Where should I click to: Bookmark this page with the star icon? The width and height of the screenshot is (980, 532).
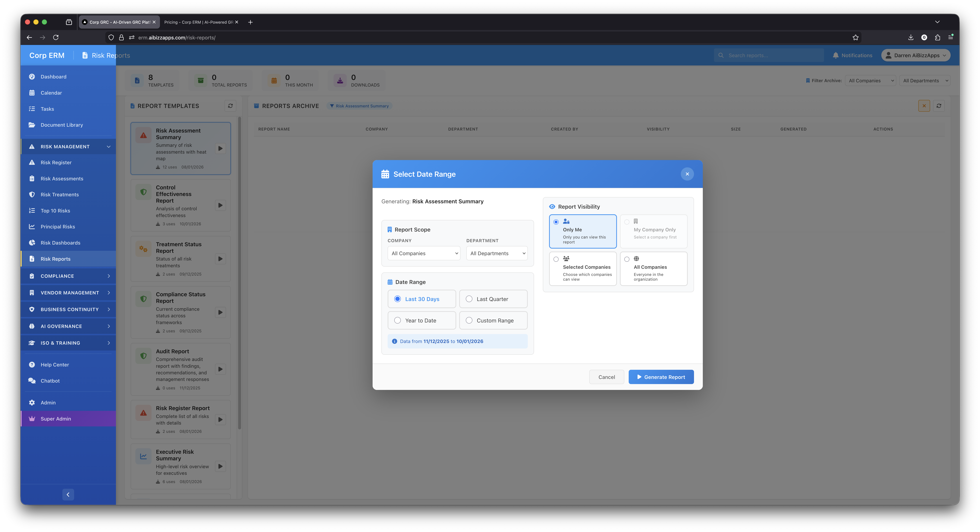point(855,37)
